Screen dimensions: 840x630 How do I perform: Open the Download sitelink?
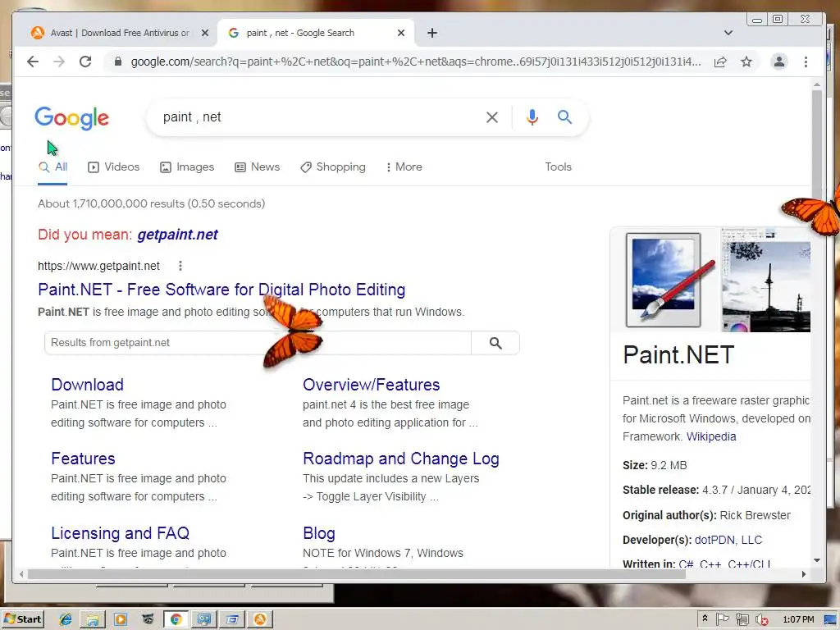click(x=87, y=385)
